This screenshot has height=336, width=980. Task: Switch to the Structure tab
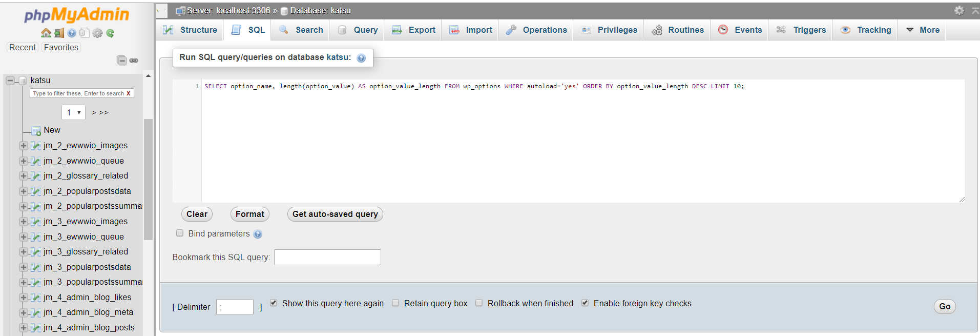[190, 30]
